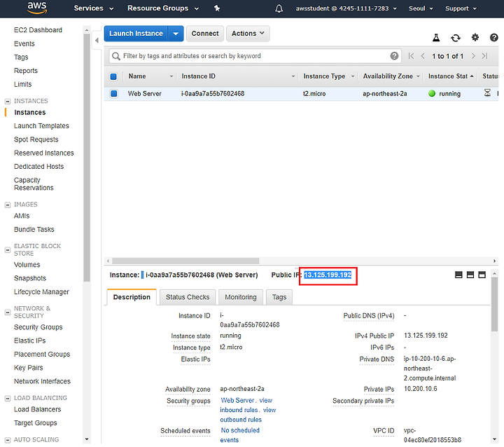Image resolution: width=504 pixels, height=447 pixels.
Task: Open the Seoul region selector
Action: (421, 8)
